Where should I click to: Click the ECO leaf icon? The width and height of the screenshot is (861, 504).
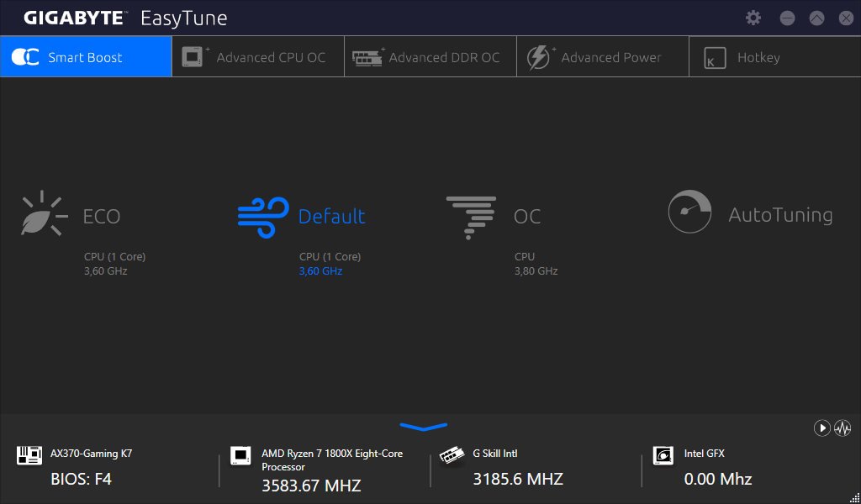(x=42, y=213)
